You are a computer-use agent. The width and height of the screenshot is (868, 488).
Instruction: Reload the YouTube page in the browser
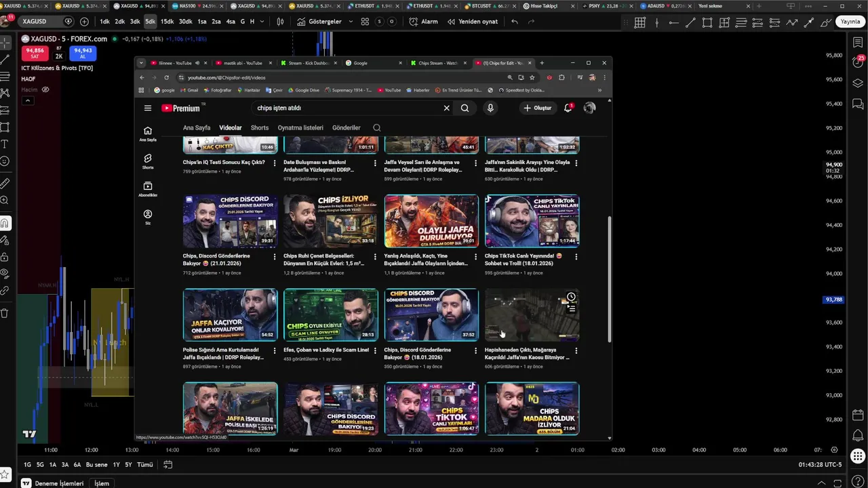166,77
